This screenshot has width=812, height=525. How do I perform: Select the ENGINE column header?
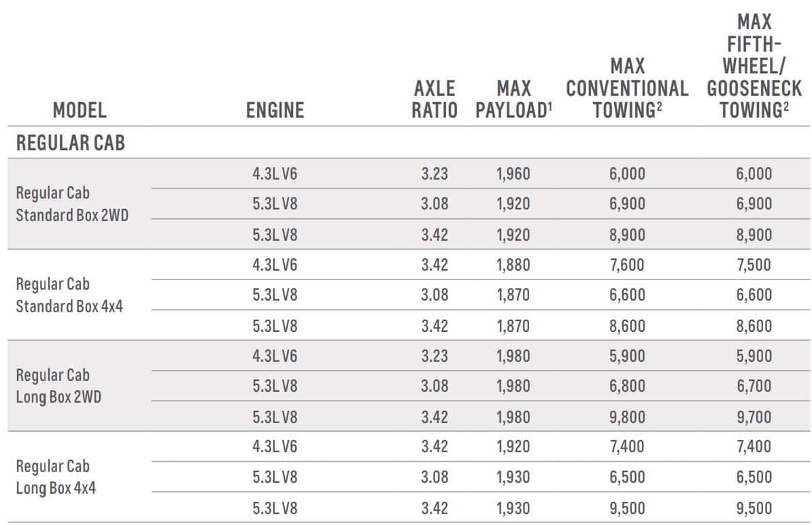pos(275,110)
